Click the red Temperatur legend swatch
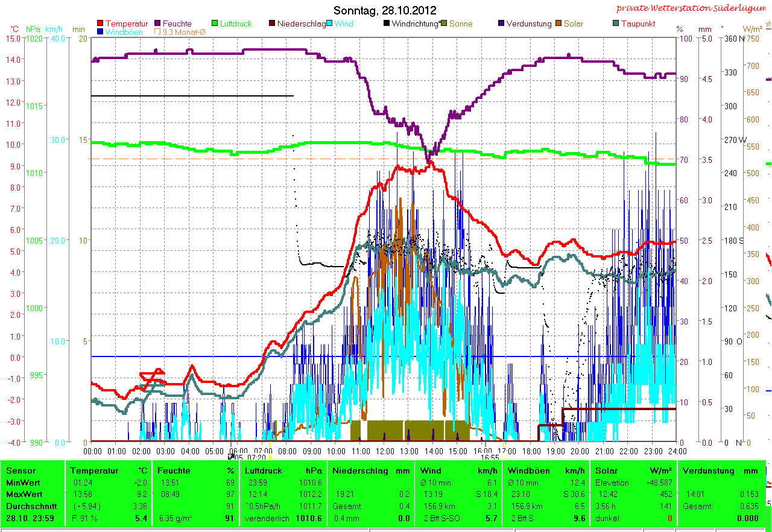 (100, 24)
